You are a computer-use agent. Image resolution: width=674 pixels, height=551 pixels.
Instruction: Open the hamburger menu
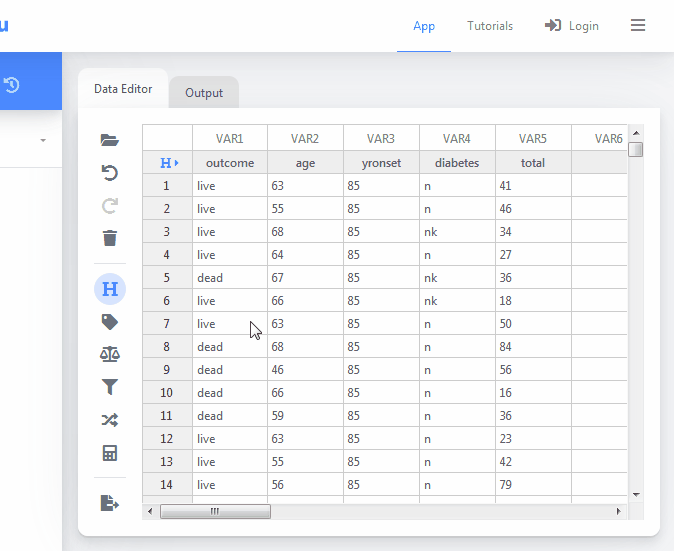[x=638, y=26]
